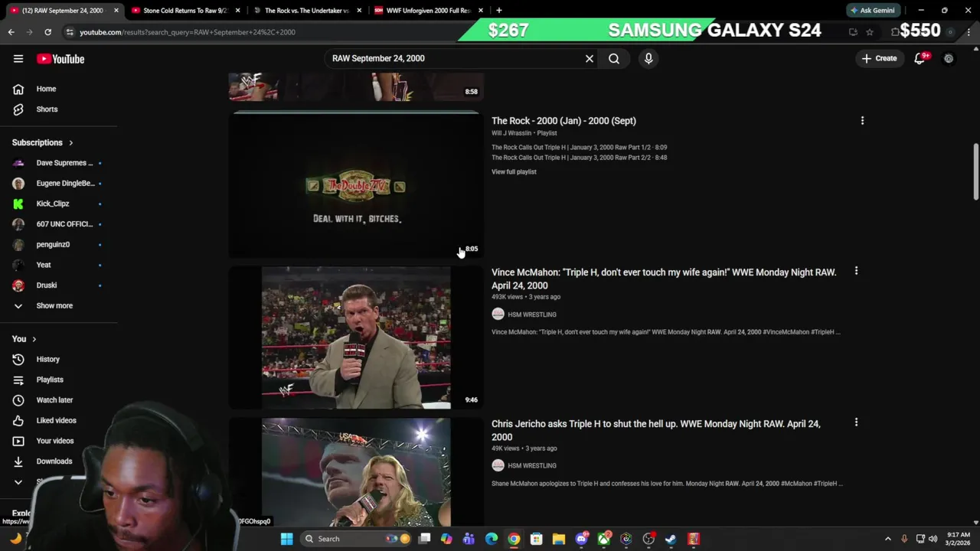Clear the search query with the X

590,58
